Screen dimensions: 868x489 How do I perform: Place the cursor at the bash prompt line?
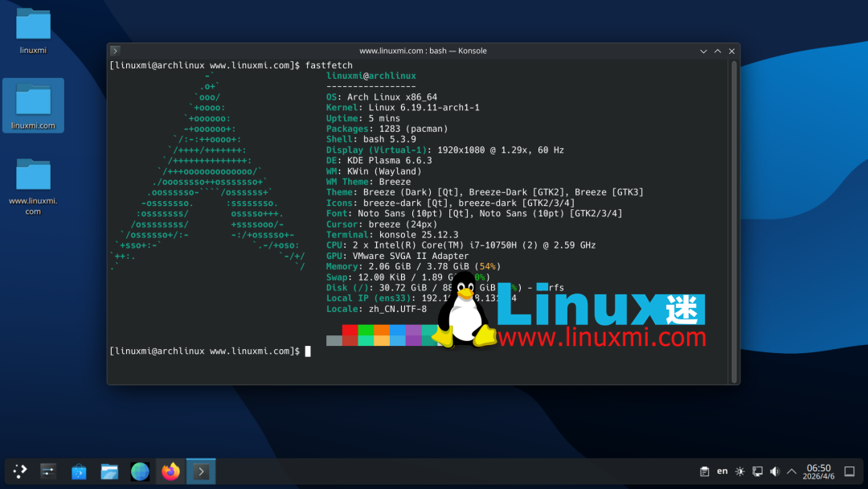pos(309,351)
